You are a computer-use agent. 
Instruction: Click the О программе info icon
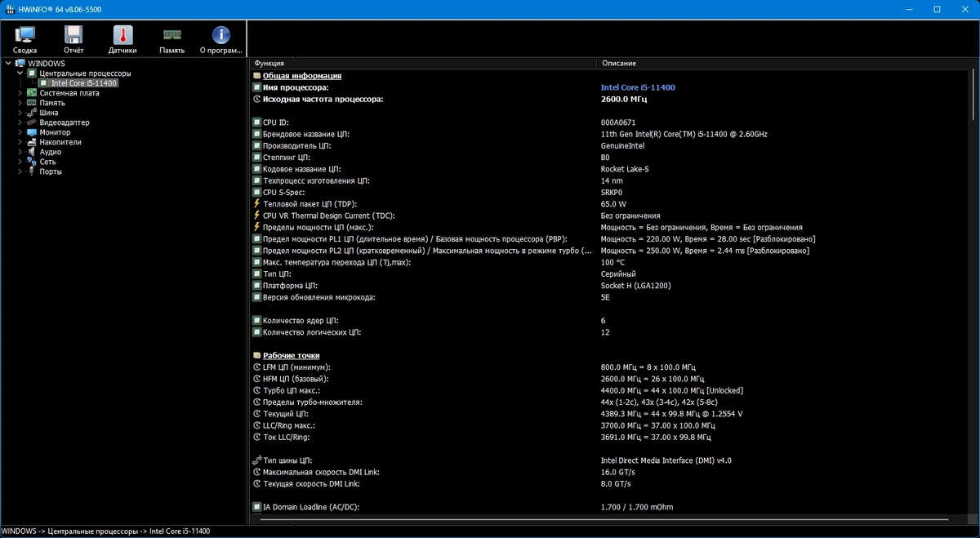(220, 34)
